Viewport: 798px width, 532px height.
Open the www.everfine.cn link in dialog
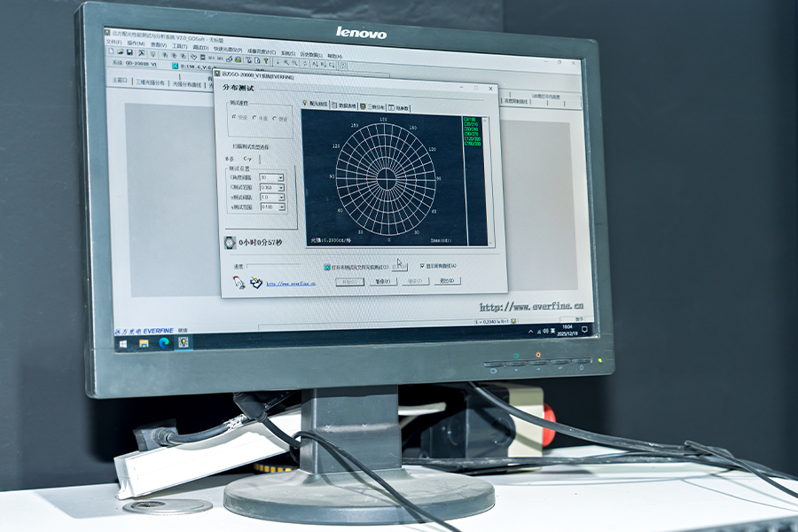click(291, 284)
